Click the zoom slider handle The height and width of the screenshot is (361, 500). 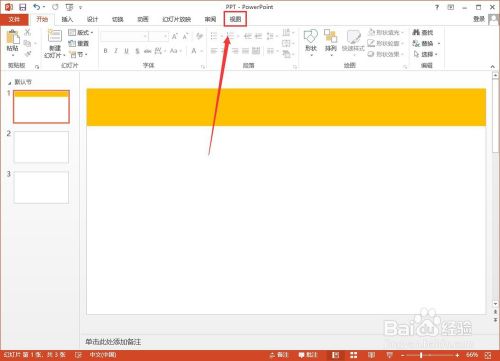pyautogui.click(x=421, y=355)
